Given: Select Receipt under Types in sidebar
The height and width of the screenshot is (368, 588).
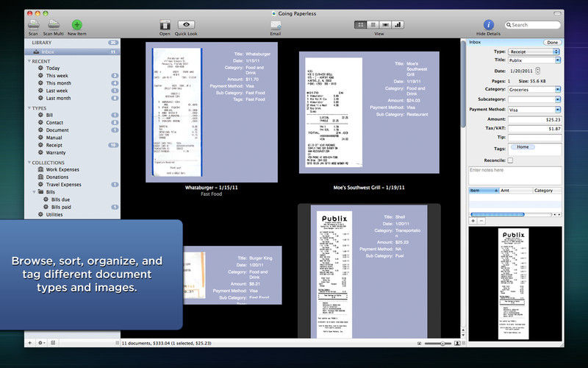Looking at the screenshot, I should (54, 145).
